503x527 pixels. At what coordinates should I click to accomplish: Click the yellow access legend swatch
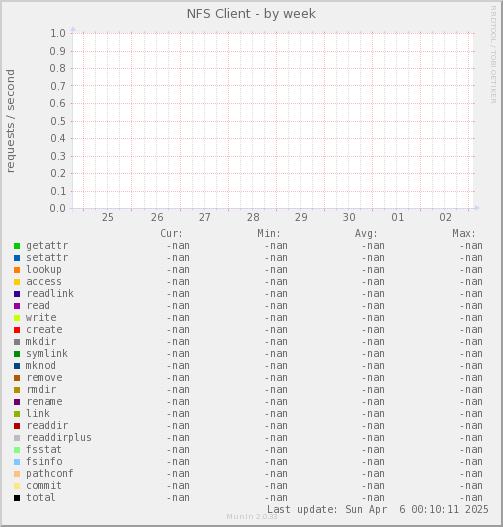(17, 282)
